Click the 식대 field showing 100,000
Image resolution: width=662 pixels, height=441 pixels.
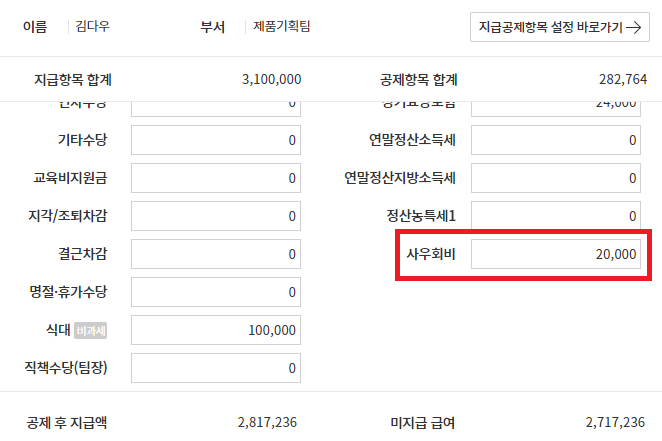(x=216, y=330)
